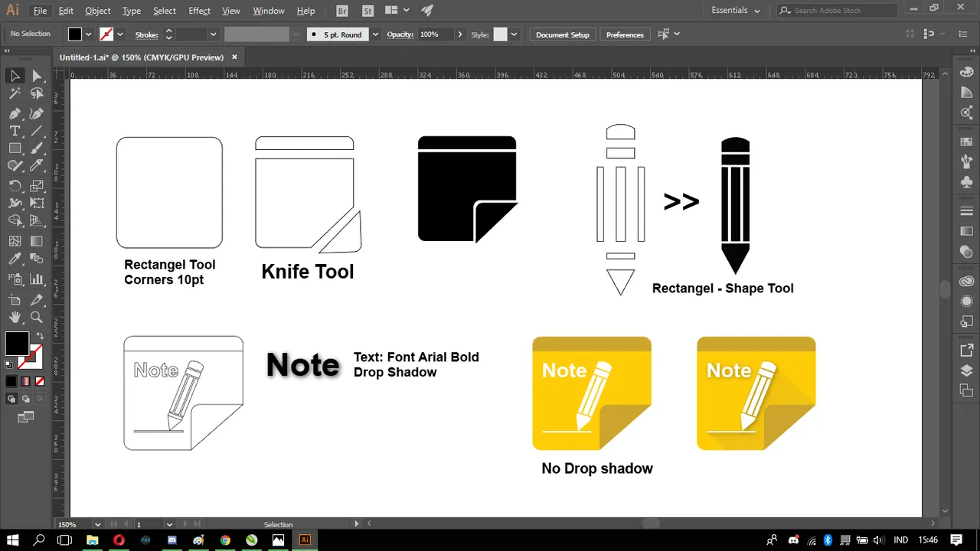Expand the fill color dropdown in control bar

(89, 34)
